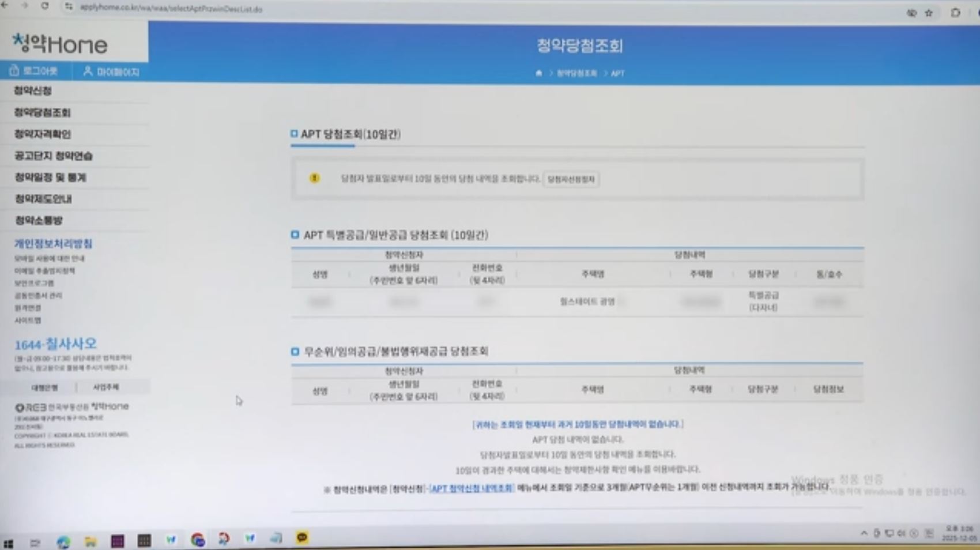This screenshot has height=550, width=980.
Task: Open the 청약소통방 menu item
Action: tap(39, 220)
